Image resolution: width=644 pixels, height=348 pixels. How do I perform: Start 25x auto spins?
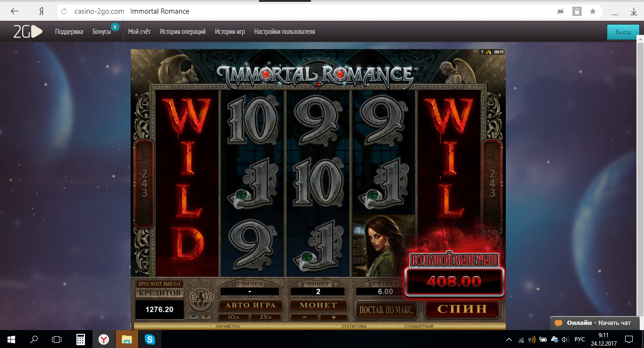(x=266, y=317)
